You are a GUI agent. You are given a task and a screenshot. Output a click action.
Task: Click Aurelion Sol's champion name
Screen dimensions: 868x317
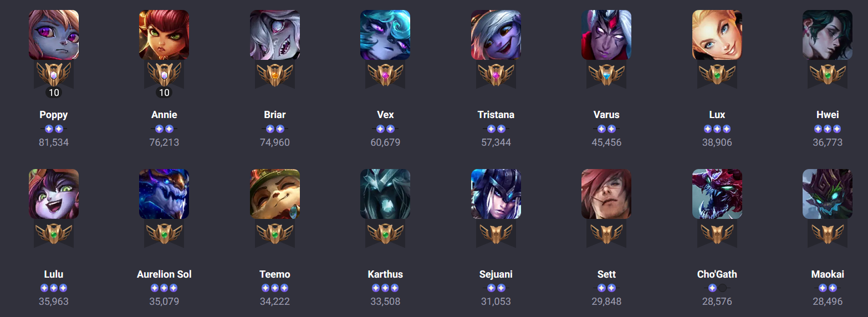click(164, 274)
